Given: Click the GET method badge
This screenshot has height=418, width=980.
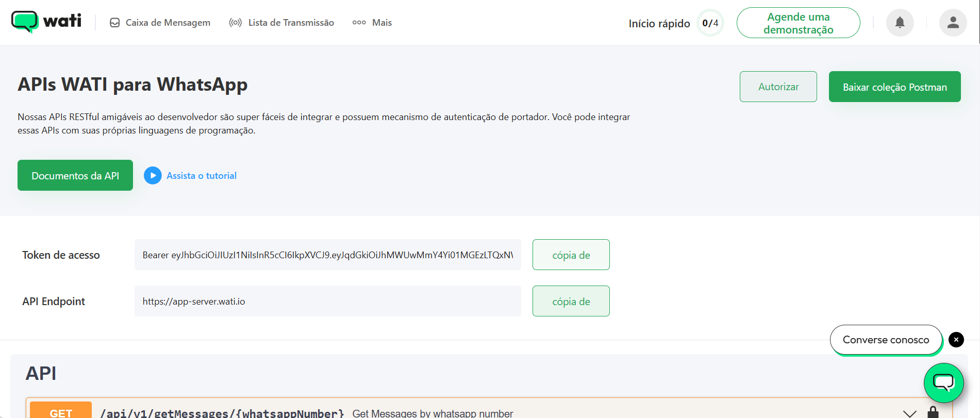Looking at the screenshot, I should click(61, 411).
